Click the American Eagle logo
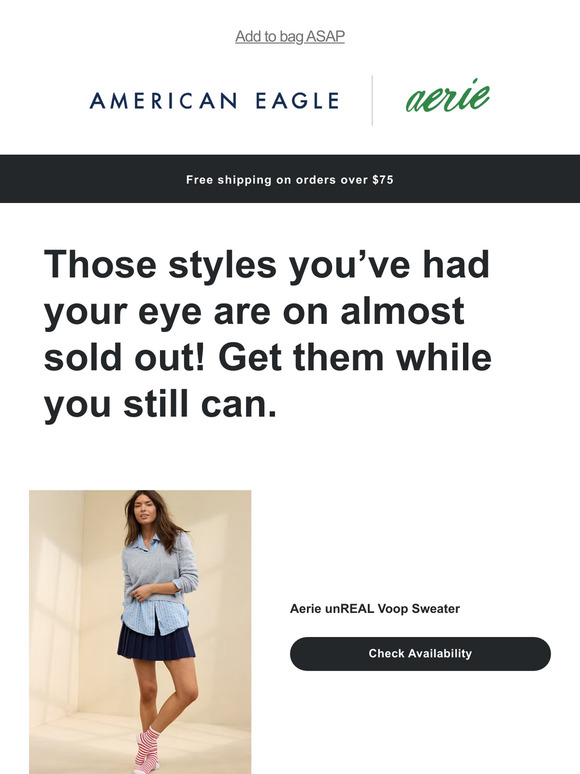 click(x=214, y=101)
